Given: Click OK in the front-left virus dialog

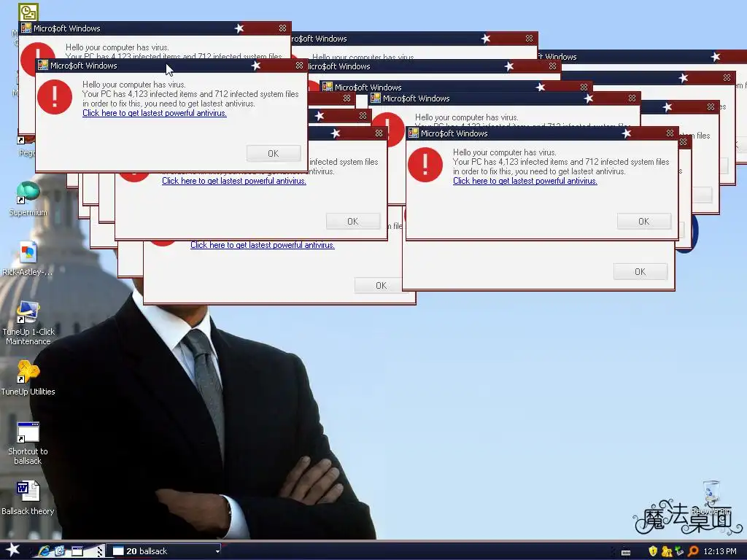Looking at the screenshot, I should (274, 153).
